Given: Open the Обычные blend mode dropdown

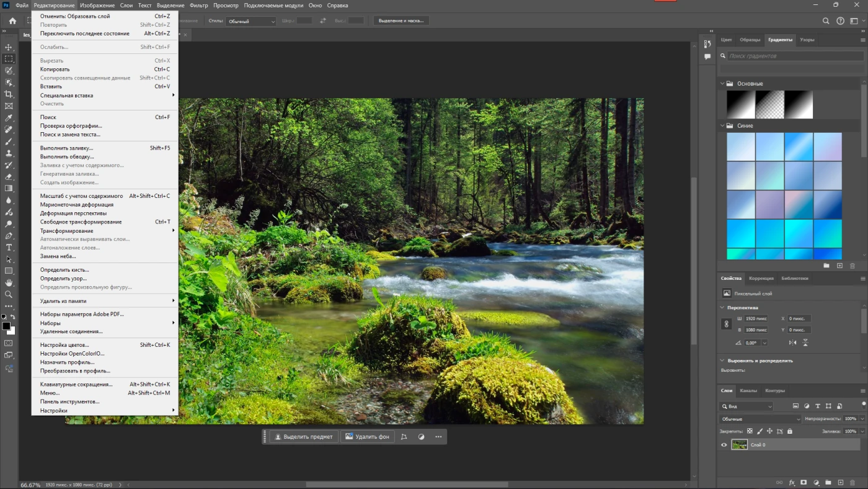Looking at the screenshot, I should 761,419.
